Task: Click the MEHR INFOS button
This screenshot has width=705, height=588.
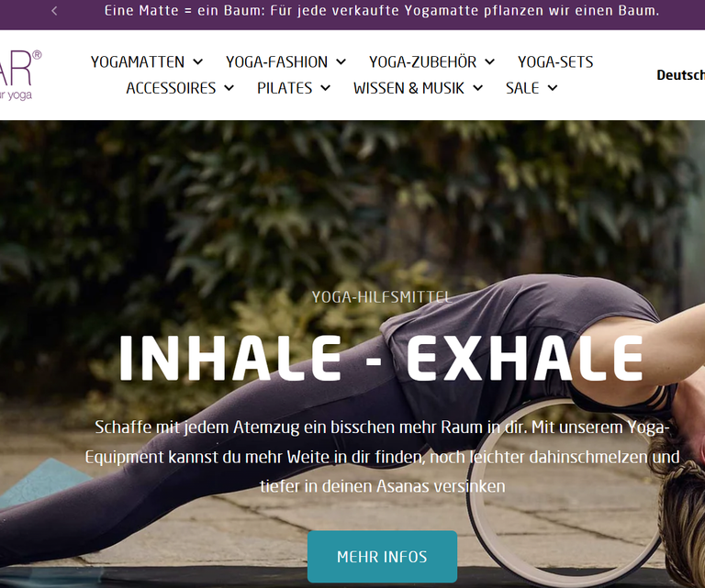Action: (x=382, y=557)
